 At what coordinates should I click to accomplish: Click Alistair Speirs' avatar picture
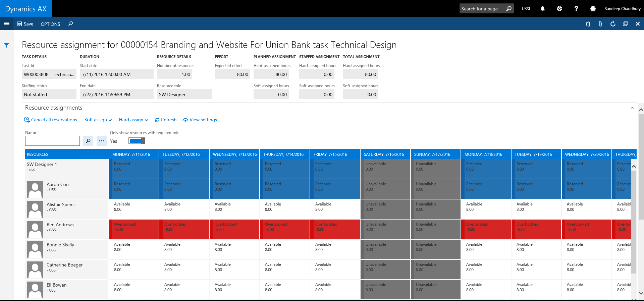pos(35,209)
